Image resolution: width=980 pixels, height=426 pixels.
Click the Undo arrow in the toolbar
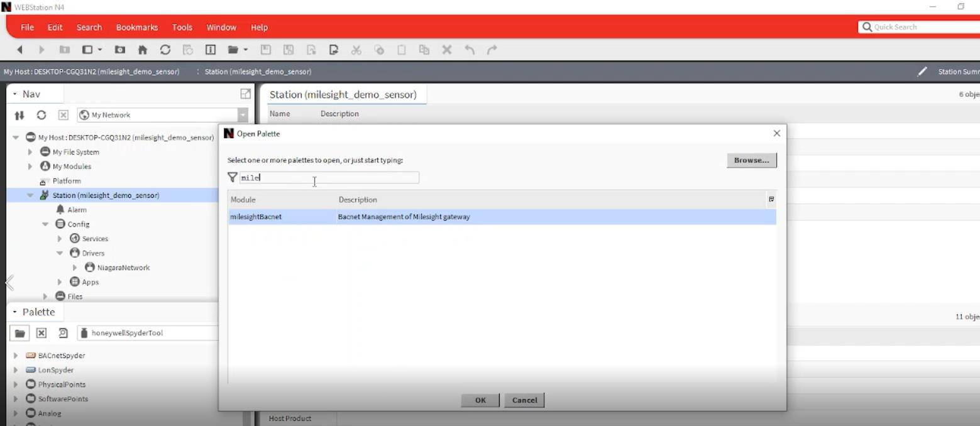click(x=469, y=50)
